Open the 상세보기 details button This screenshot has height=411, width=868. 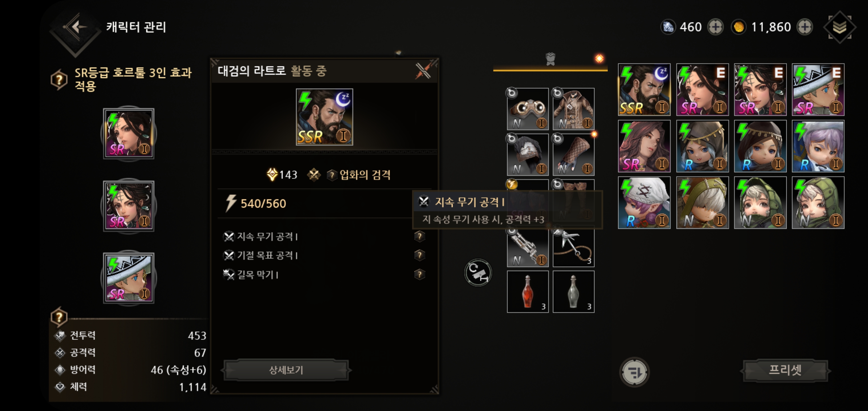[286, 370]
